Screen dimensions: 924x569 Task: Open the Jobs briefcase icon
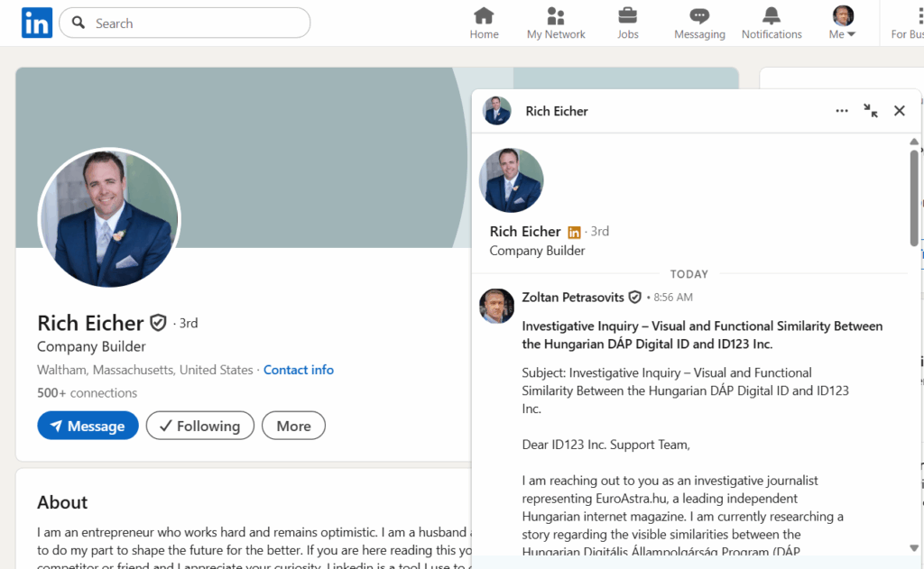tap(627, 15)
